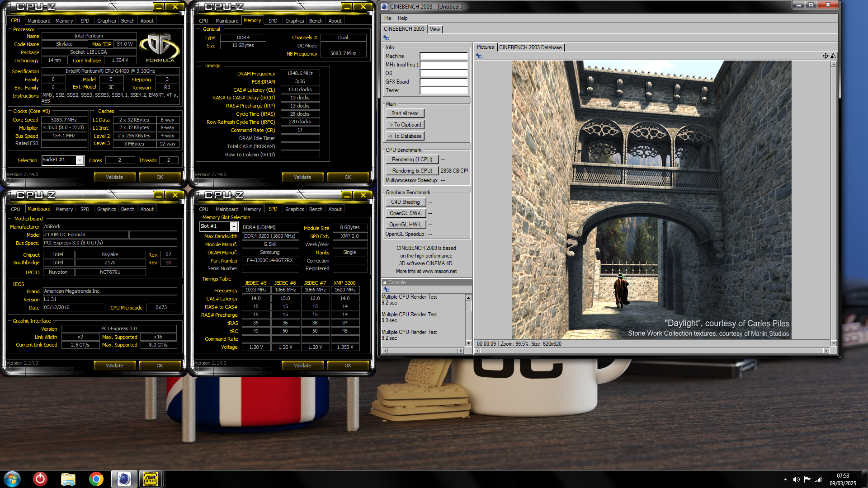The width and height of the screenshot is (868, 488).
Task: Click OK in the CPU-Z Memory window
Action: 348,177
